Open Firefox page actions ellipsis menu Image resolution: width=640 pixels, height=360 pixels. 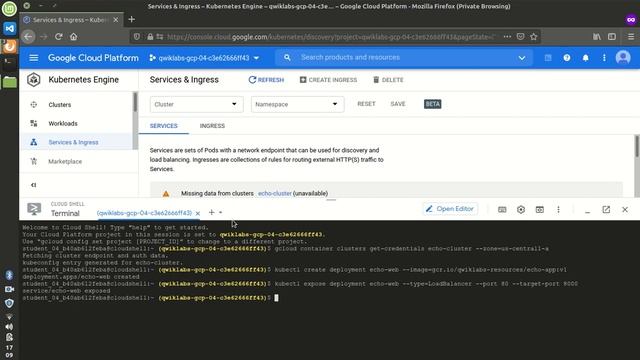(507, 37)
